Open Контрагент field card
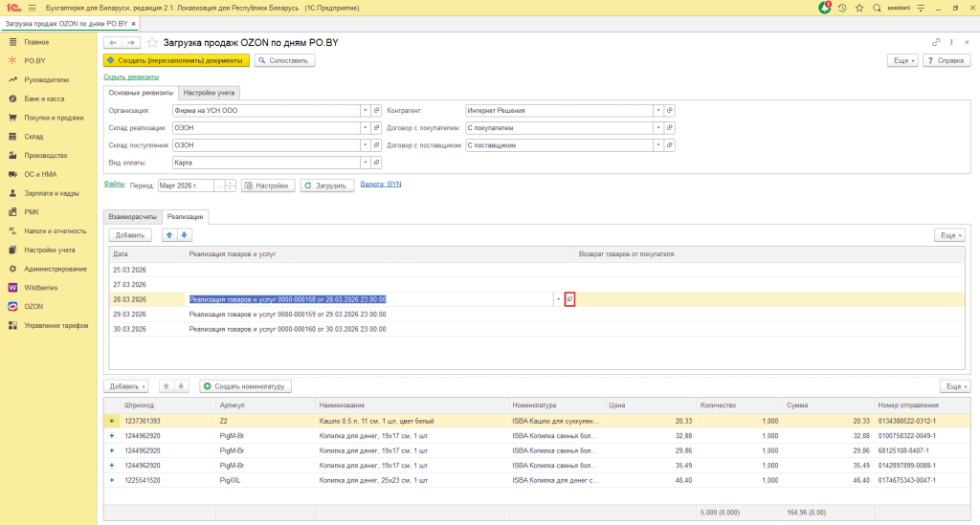Viewport: 980px width, 525px height. click(669, 111)
